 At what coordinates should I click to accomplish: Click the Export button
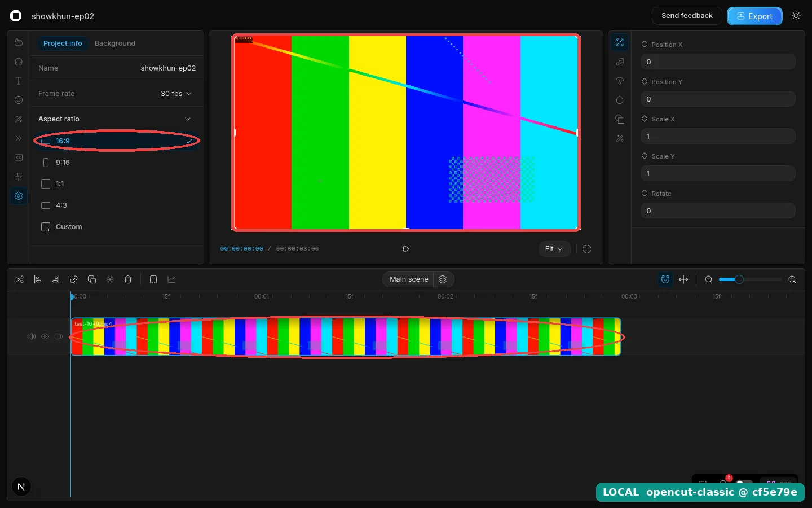pos(754,16)
